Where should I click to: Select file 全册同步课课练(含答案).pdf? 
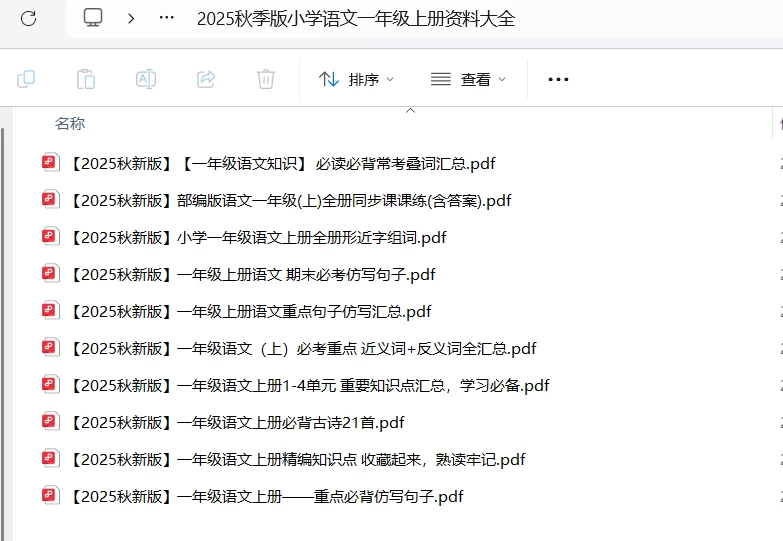point(291,200)
